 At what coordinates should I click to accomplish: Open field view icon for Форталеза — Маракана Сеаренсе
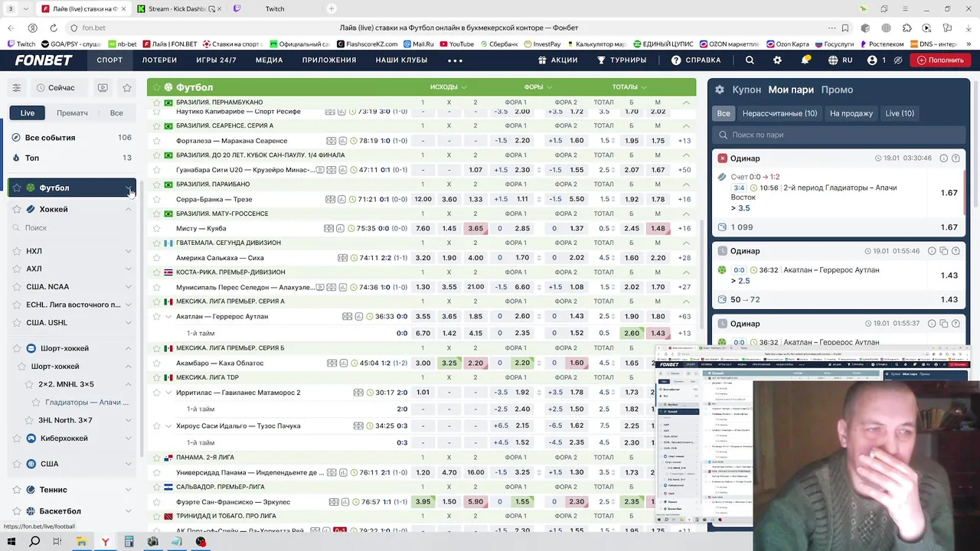point(331,141)
